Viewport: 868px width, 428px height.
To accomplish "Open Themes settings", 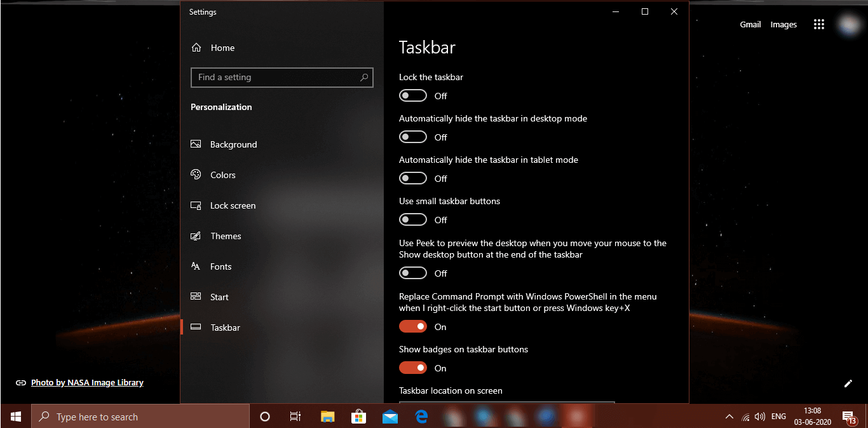I will [226, 236].
